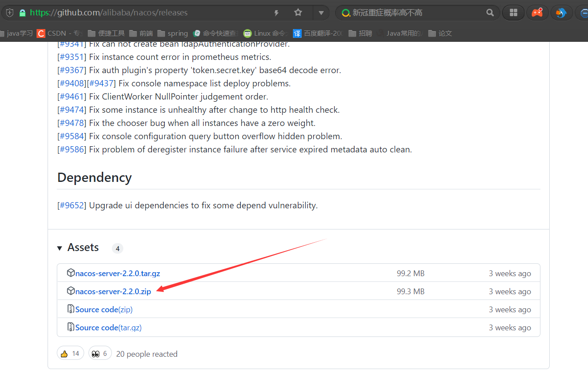Toggle the thumbs up reaction 14
The image size is (588, 377).
[x=70, y=353]
